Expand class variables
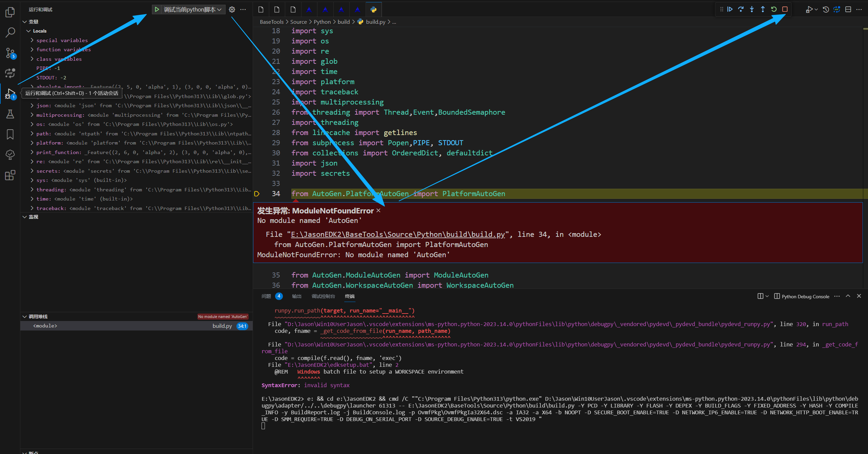868x454 pixels. click(x=32, y=59)
